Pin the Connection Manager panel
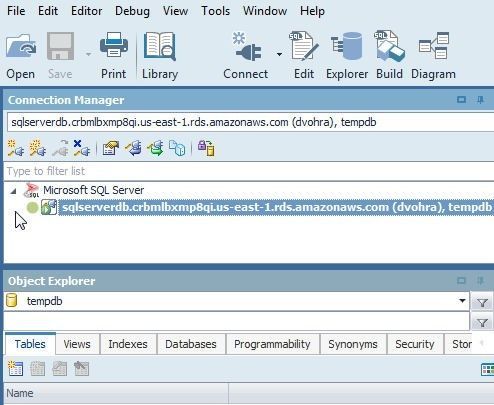Viewport: 494px width, 405px height. (x=480, y=100)
